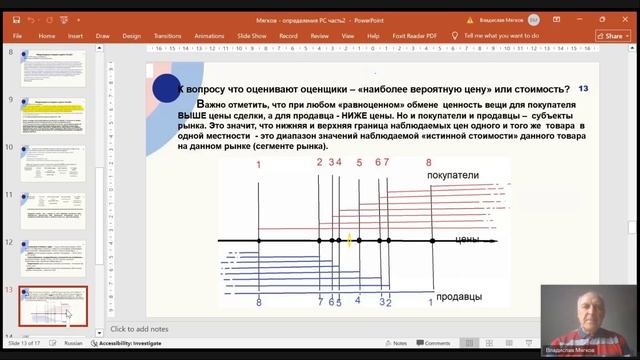
Task: Click the thumbnail pane scrollbar thumb
Action: click(99, 216)
